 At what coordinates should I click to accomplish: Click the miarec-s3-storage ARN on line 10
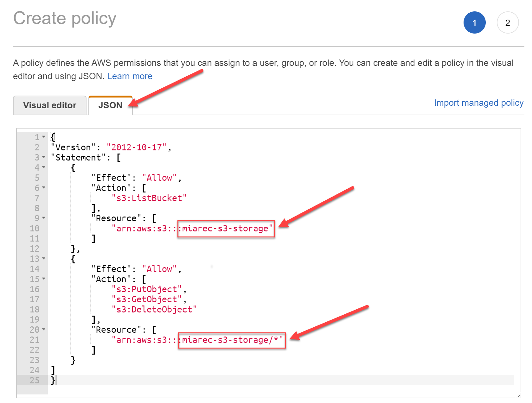click(192, 228)
